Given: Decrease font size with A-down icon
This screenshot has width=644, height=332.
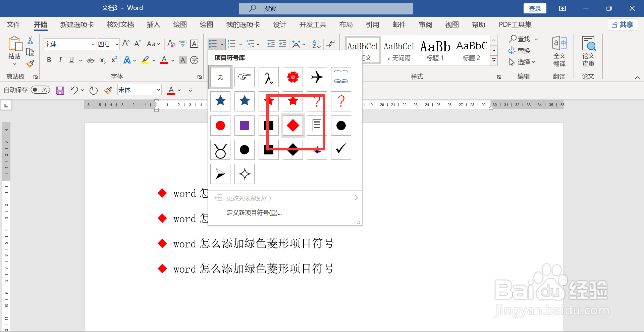Looking at the screenshot, I should click(138, 44).
